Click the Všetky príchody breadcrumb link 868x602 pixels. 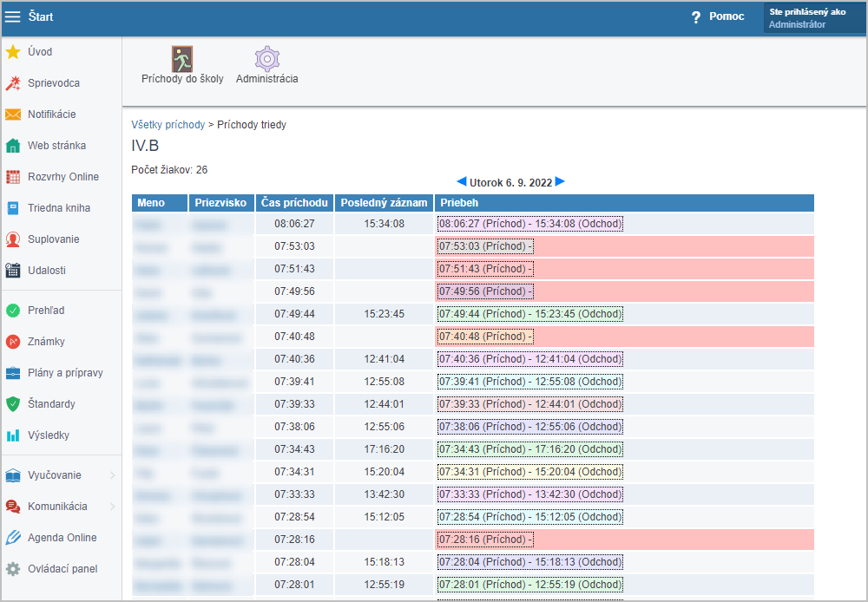(168, 125)
